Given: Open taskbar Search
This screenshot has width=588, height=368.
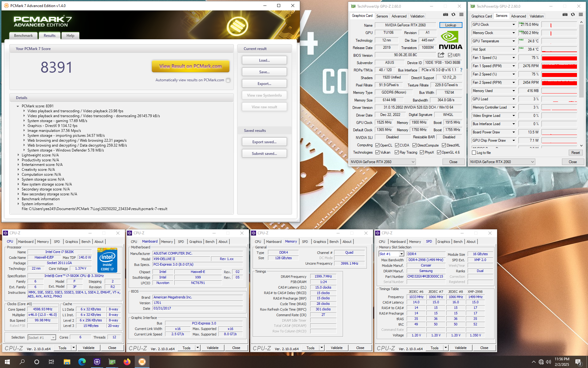Looking at the screenshot, I should 22,362.
